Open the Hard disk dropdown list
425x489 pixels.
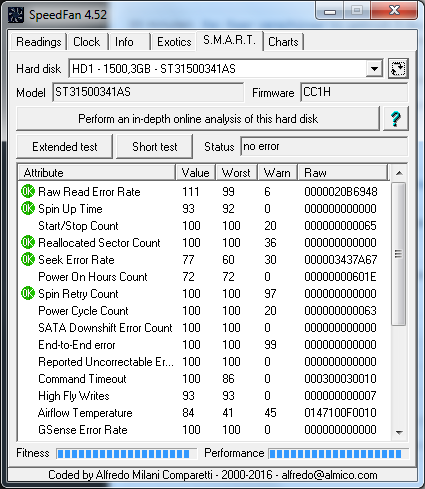(374, 69)
